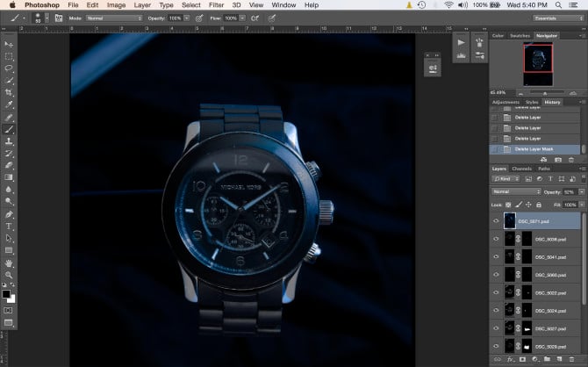Open the Image menu
Image resolution: width=588 pixels, height=367 pixels.
point(116,5)
